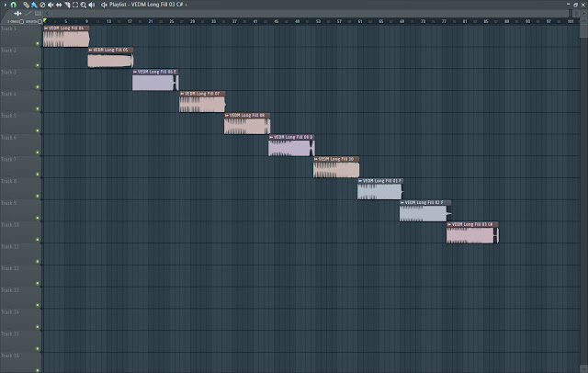Switch to automation clip focus icon

[28, 14]
